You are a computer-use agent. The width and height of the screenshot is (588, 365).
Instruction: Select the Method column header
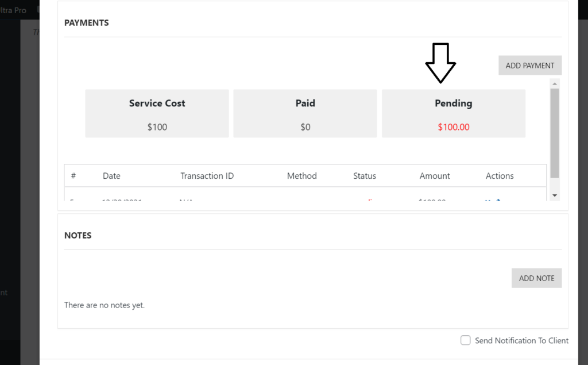[x=302, y=176]
